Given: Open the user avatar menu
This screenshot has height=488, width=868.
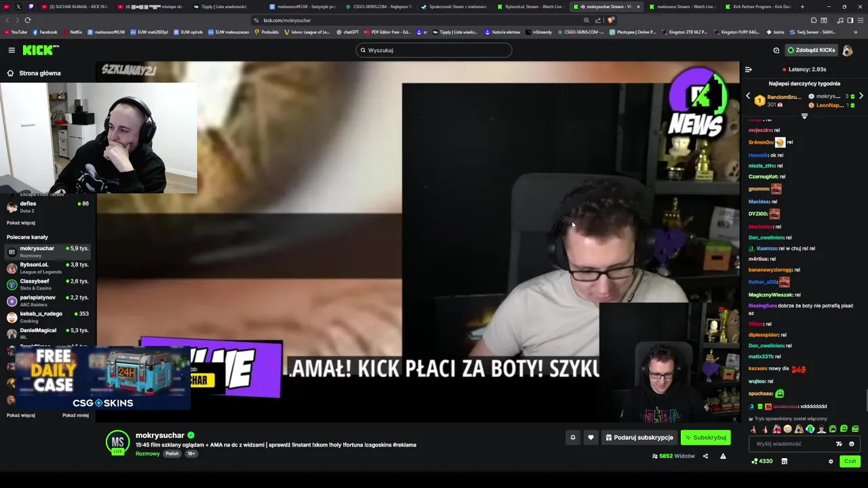Looking at the screenshot, I should point(847,50).
